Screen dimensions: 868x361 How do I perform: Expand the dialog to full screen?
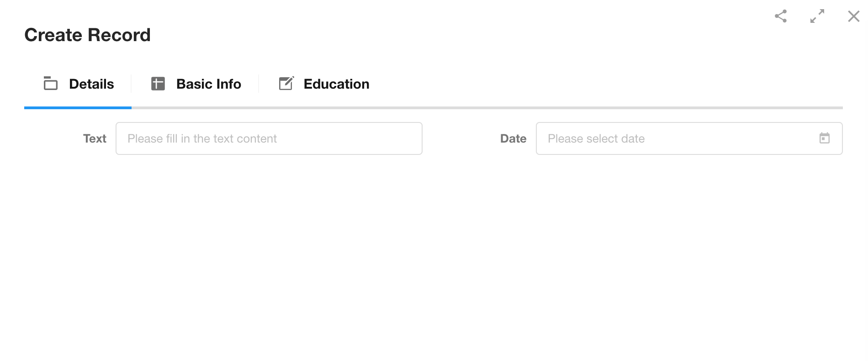coord(817,16)
